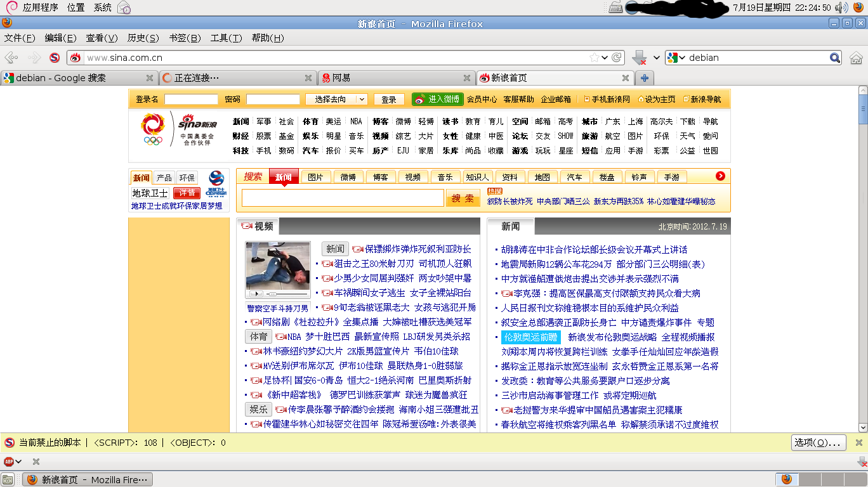
Task: Click NBA link in navigation grid
Action: (x=356, y=122)
